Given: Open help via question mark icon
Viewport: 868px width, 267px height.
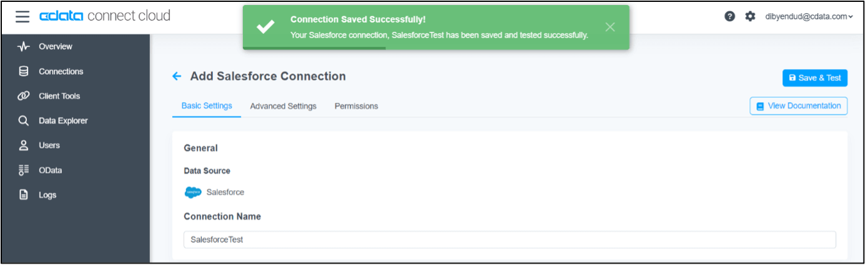Looking at the screenshot, I should pyautogui.click(x=729, y=17).
